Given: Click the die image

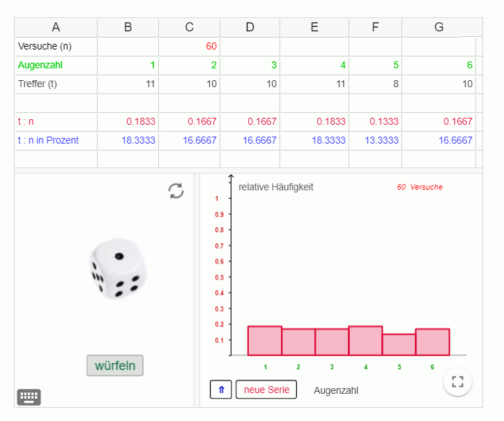Looking at the screenshot, I should pos(117,270).
